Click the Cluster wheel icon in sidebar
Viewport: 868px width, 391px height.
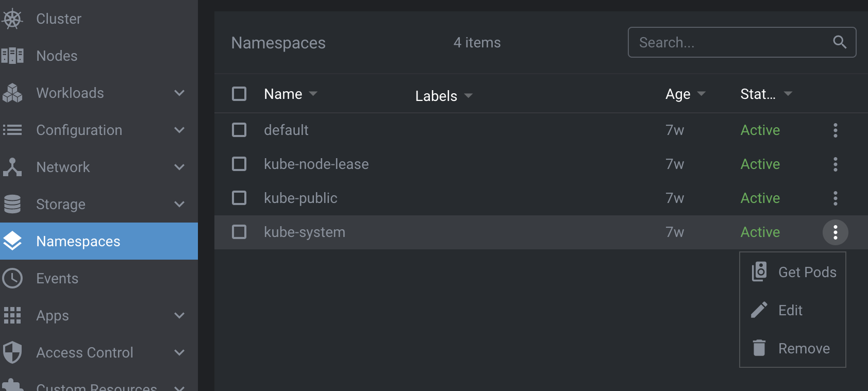click(13, 19)
